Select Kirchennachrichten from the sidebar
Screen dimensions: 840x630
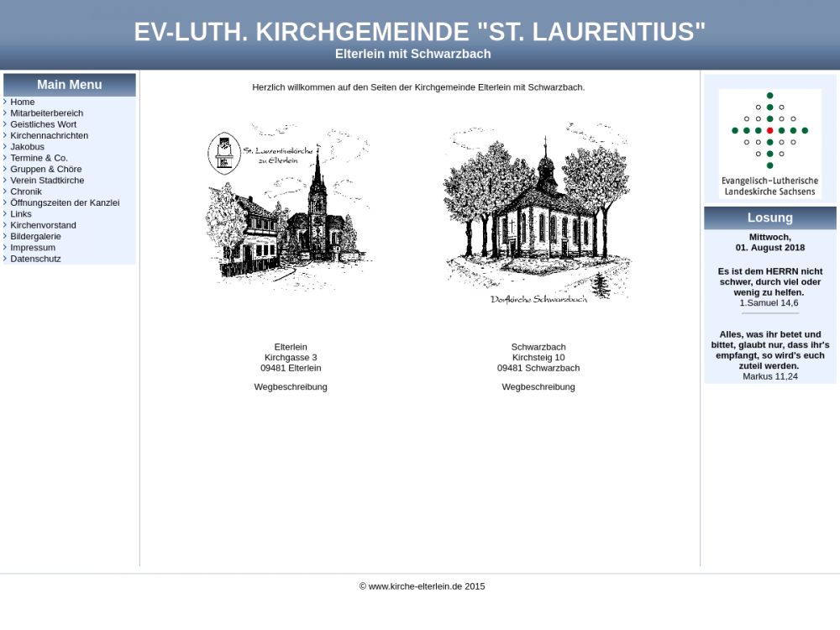point(49,135)
